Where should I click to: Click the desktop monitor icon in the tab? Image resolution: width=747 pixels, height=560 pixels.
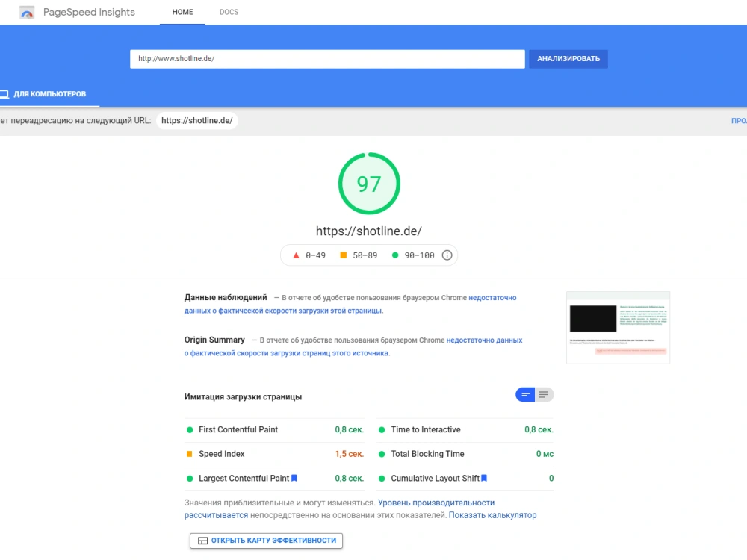coord(4,94)
